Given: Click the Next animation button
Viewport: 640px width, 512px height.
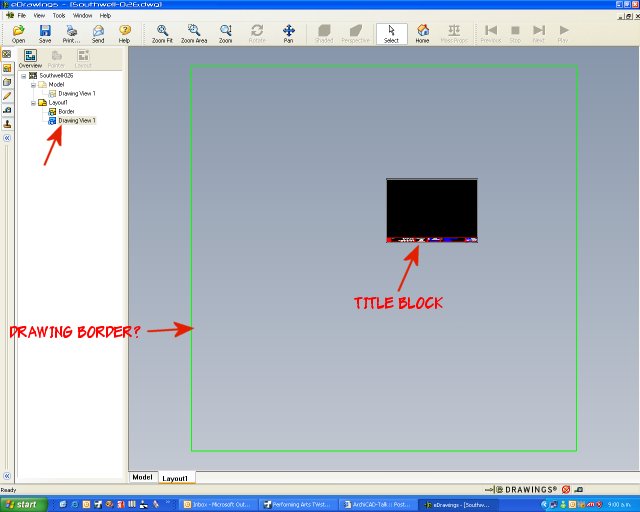Looking at the screenshot, I should pyautogui.click(x=539, y=34).
